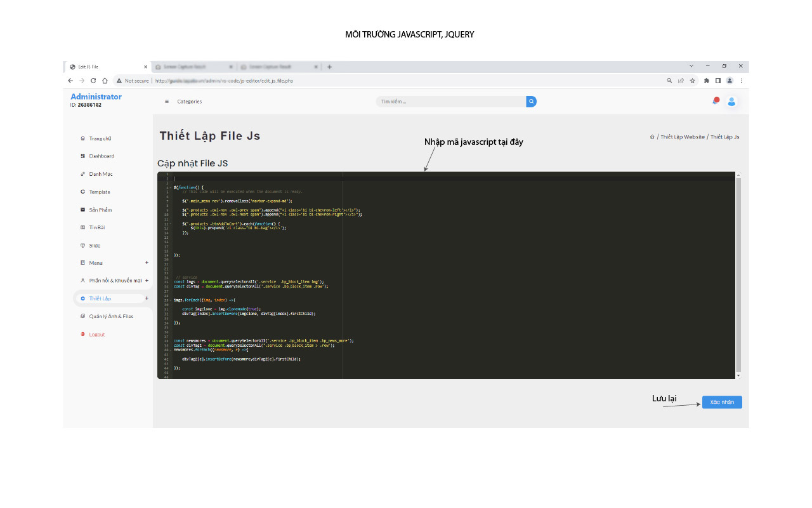Bookmark this page with star icon
The width and height of the screenshot is (812, 508).
tap(693, 81)
